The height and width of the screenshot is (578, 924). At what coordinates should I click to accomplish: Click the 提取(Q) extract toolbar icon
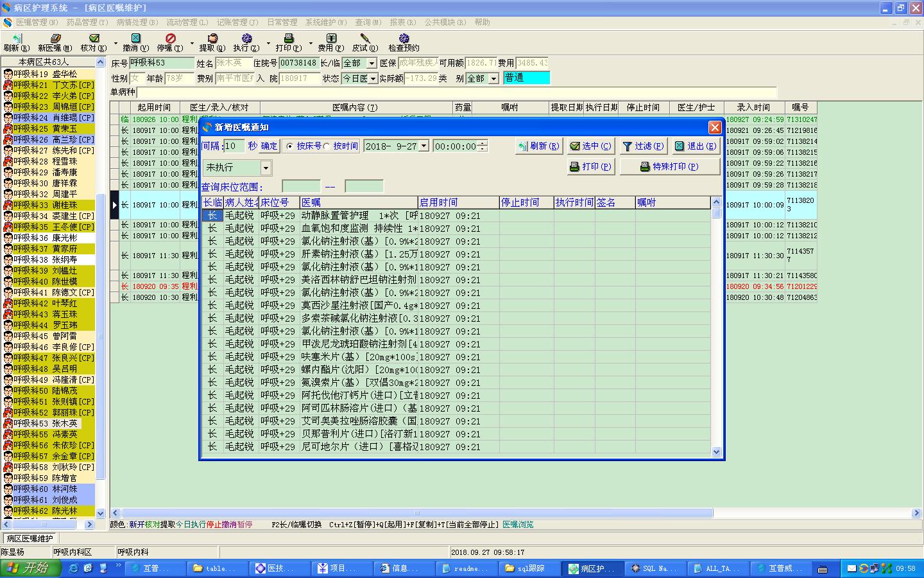pyautogui.click(x=212, y=43)
